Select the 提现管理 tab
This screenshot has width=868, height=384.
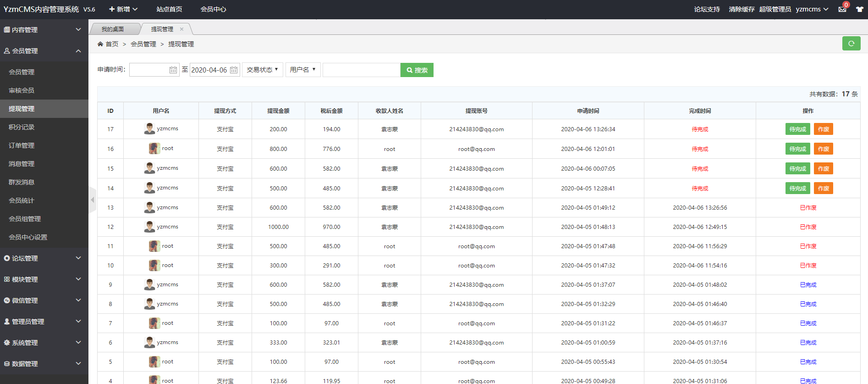point(163,29)
